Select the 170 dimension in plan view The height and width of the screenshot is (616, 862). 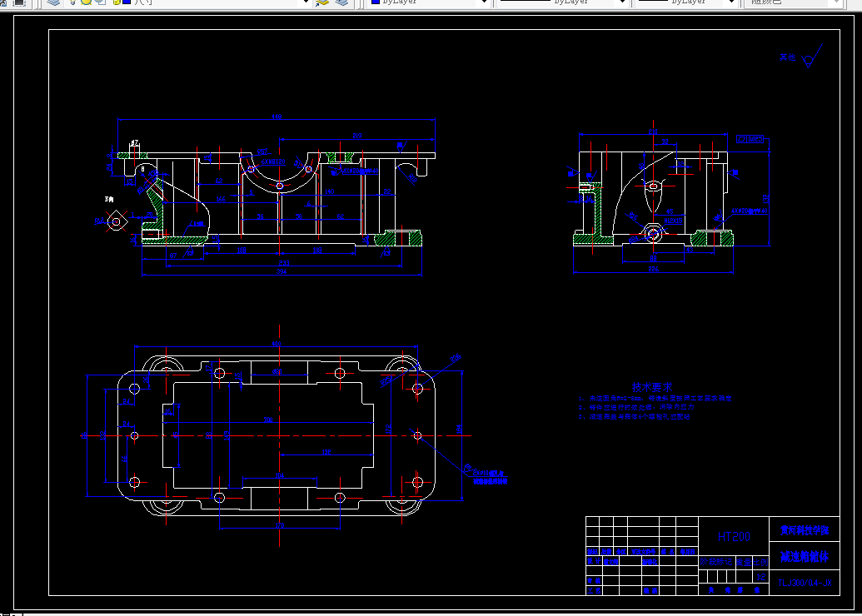(280, 525)
